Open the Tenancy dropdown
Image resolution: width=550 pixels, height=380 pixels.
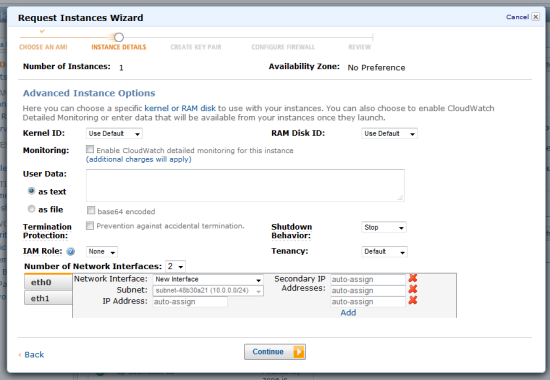[x=384, y=252]
